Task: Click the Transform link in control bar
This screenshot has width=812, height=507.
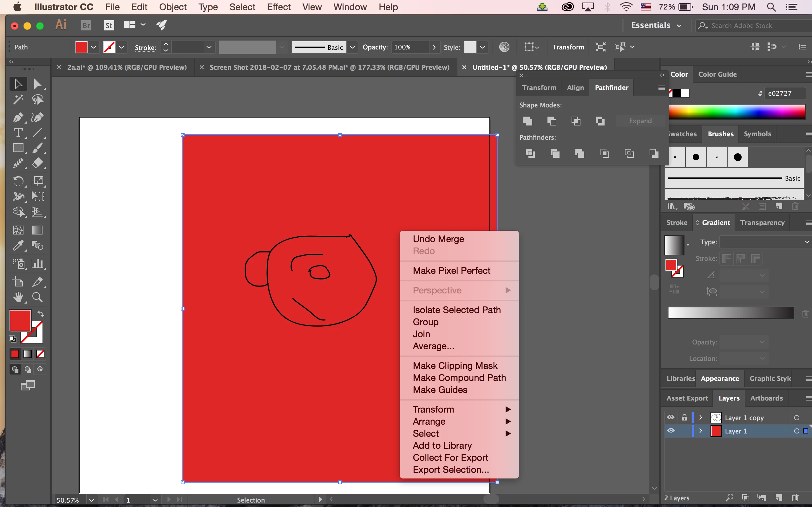Action: (x=568, y=47)
